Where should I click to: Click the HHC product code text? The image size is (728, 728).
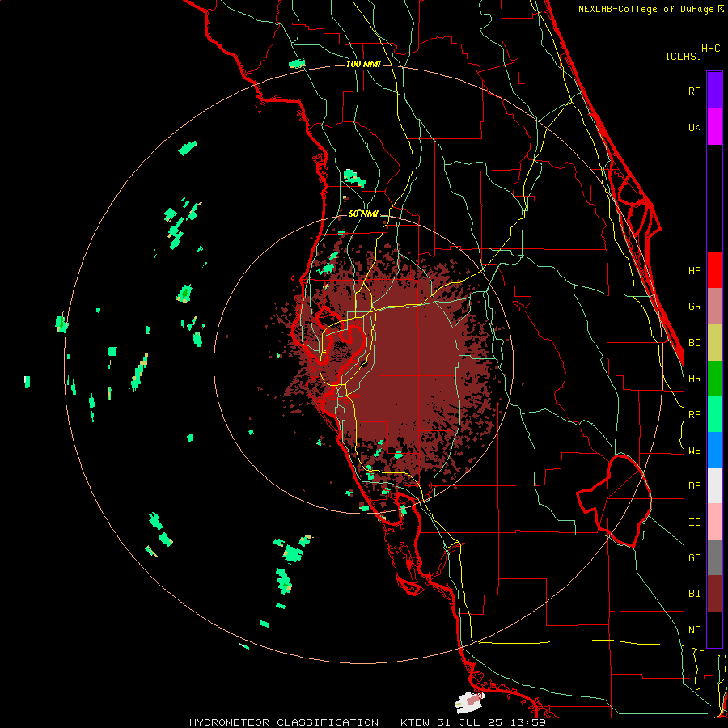pos(711,49)
